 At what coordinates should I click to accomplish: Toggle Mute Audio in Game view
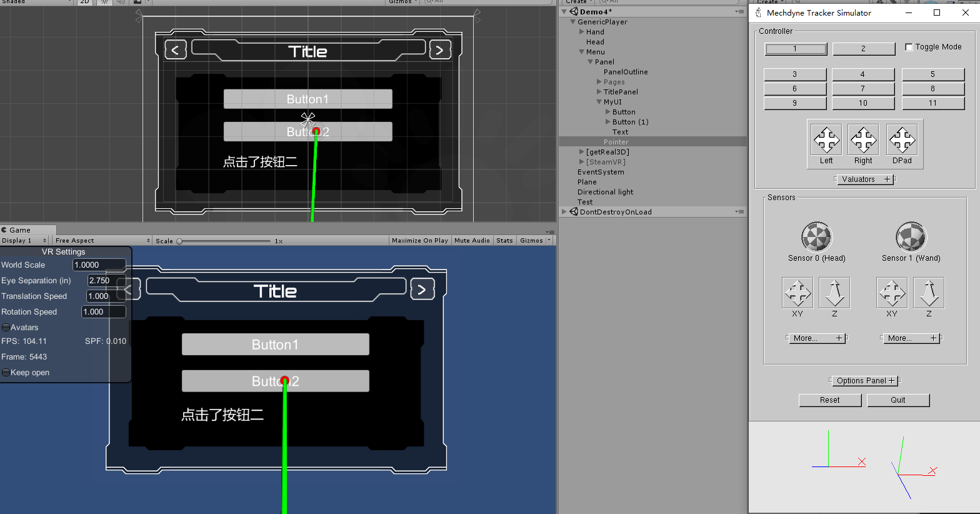coord(472,241)
